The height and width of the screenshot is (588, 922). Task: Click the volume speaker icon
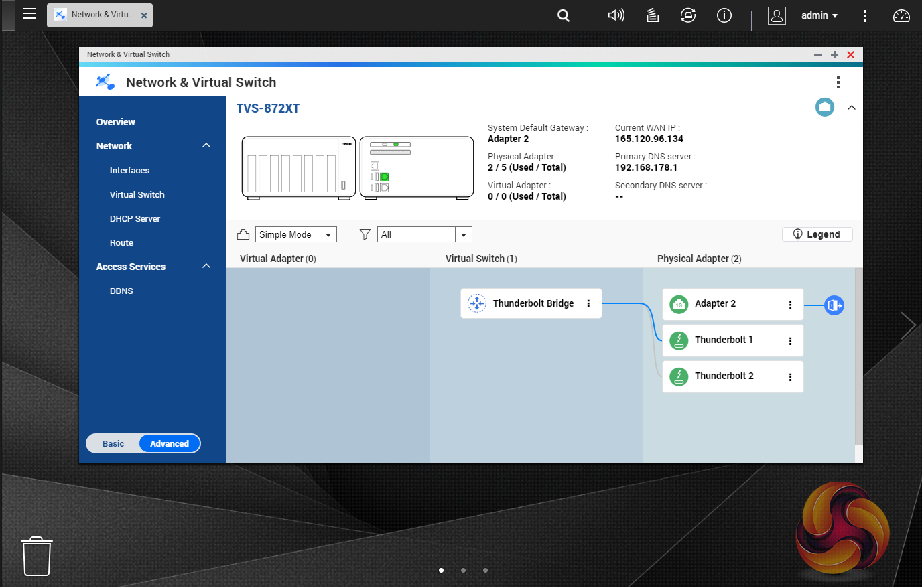(616, 15)
